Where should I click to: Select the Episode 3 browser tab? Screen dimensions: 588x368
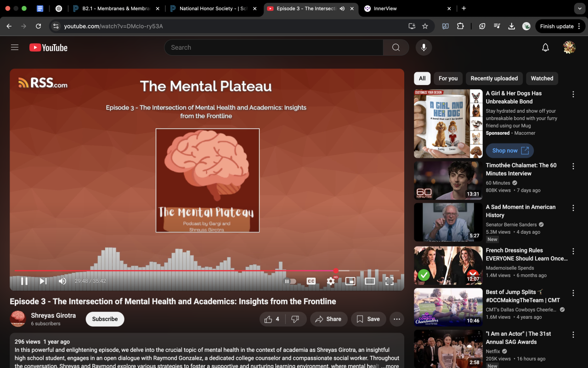coord(311,8)
